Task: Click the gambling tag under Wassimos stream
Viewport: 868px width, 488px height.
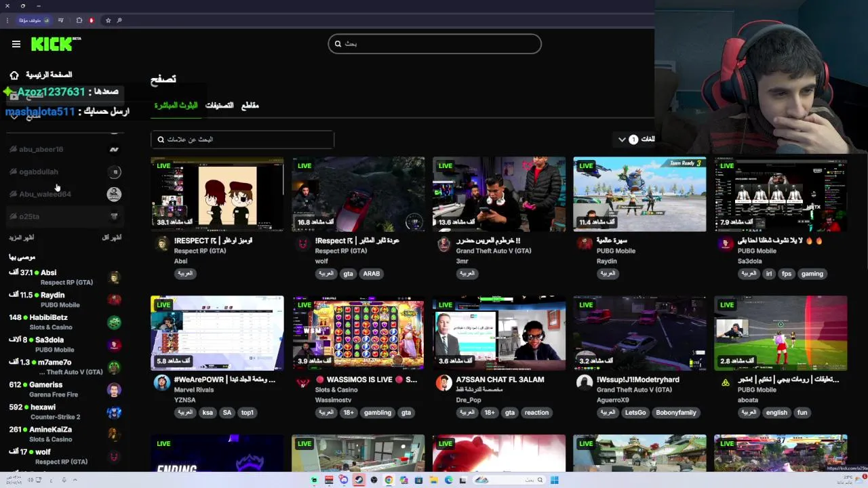Action: 377,413
